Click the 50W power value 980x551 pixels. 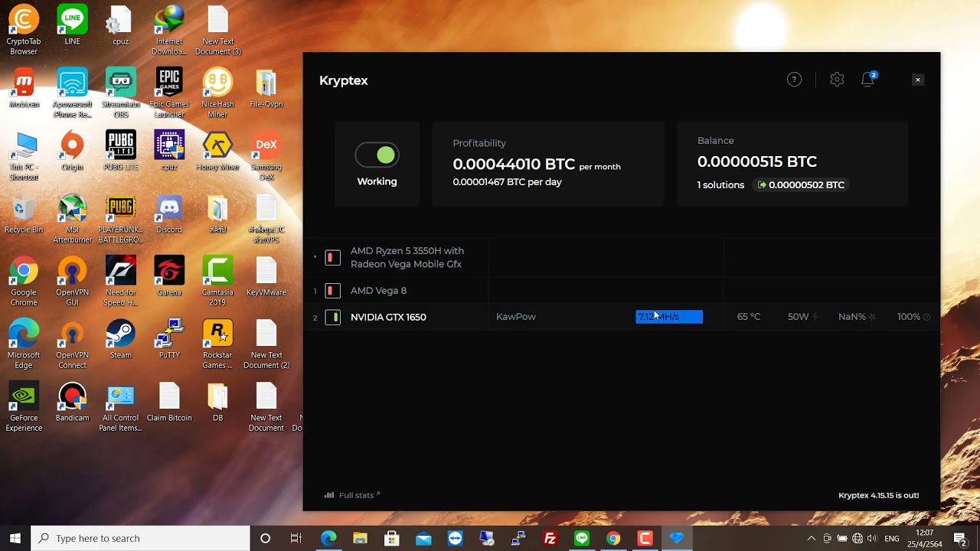pyautogui.click(x=799, y=317)
